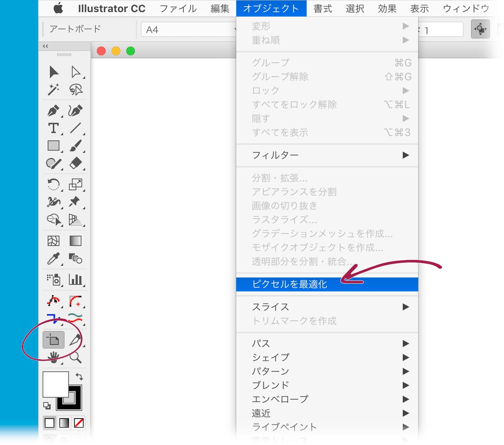Expand the スライス submenu arrow
The height and width of the screenshot is (445, 504).
(x=406, y=307)
